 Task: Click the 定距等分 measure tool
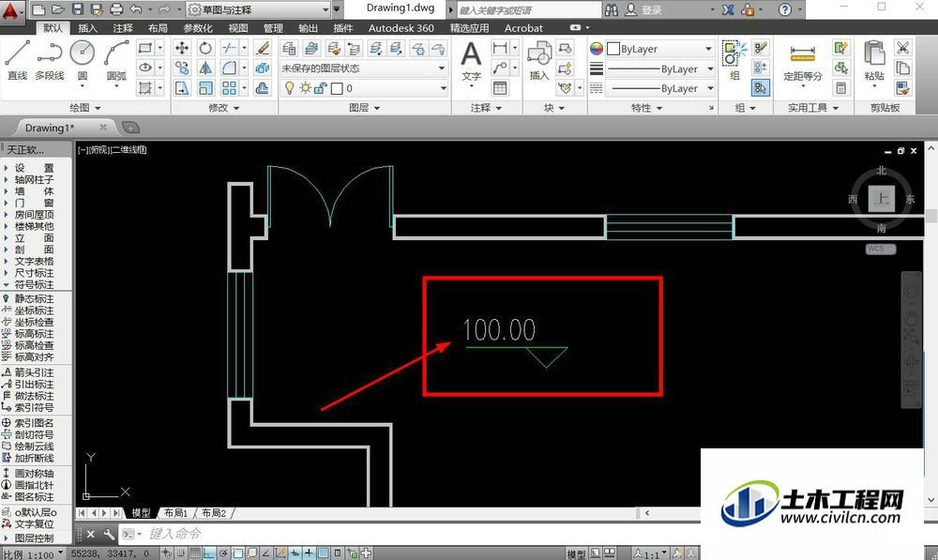tap(803, 62)
